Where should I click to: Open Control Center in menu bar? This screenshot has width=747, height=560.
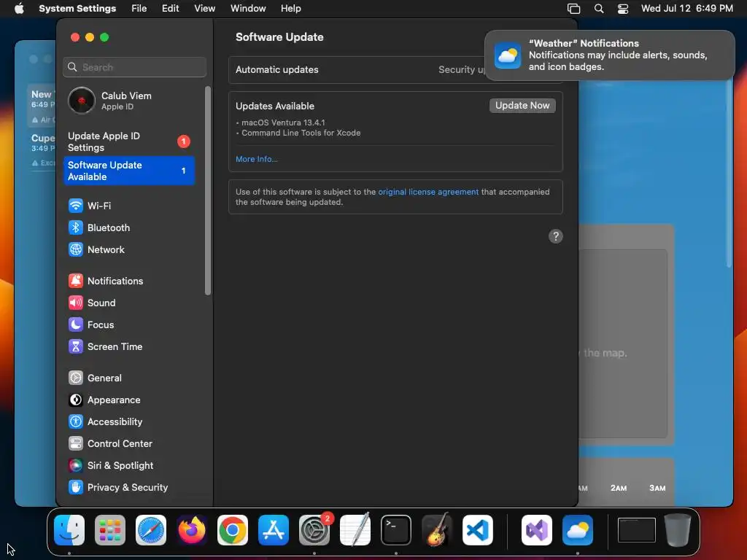(x=623, y=9)
